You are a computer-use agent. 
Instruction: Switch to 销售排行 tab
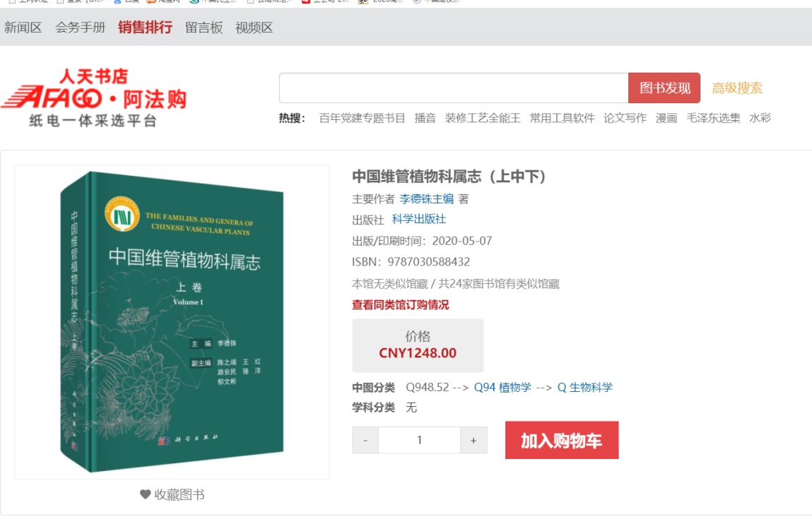click(x=145, y=28)
